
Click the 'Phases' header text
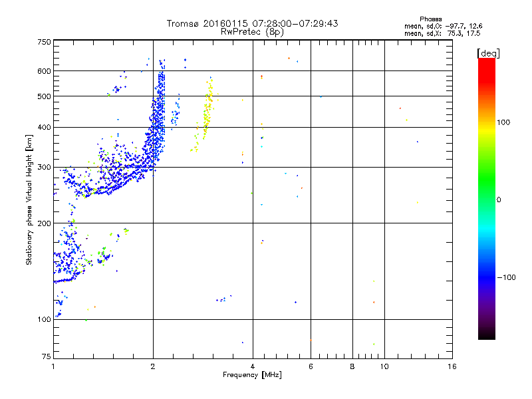coord(430,19)
